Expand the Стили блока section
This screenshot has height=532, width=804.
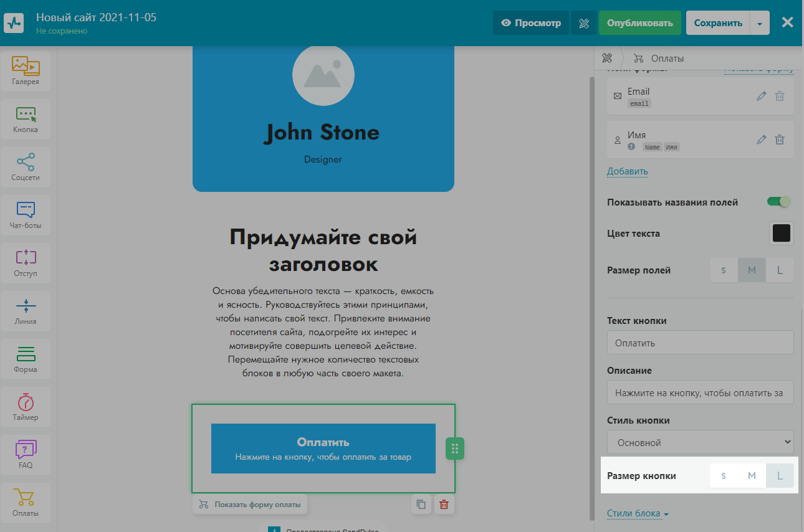coord(638,514)
